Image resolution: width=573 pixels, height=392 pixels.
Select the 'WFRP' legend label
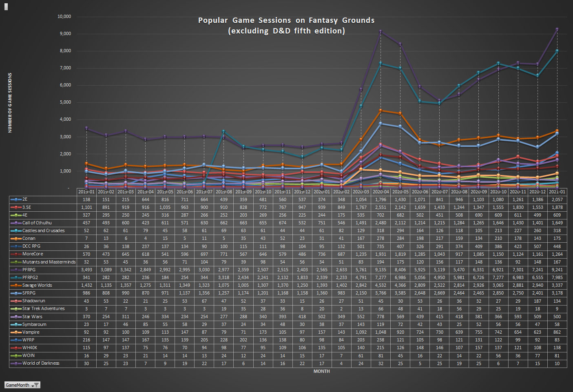[x=29, y=340]
